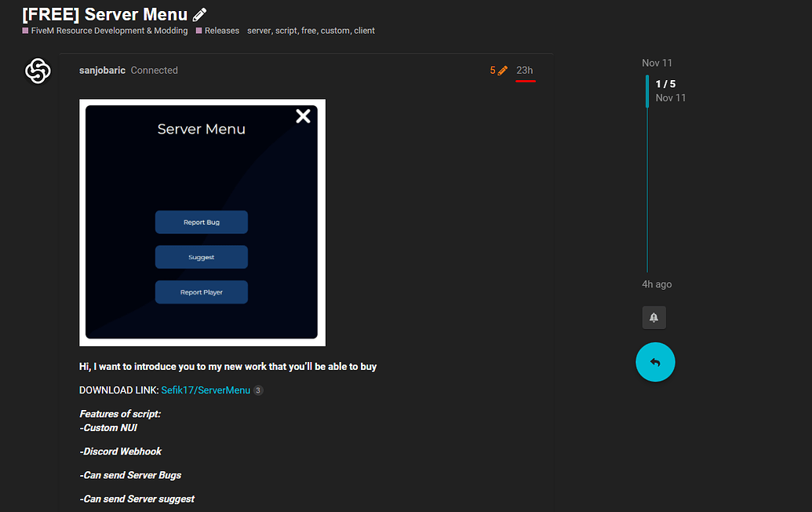
Task: Select the '-Can send Server suggest' line
Action: pyautogui.click(x=137, y=499)
